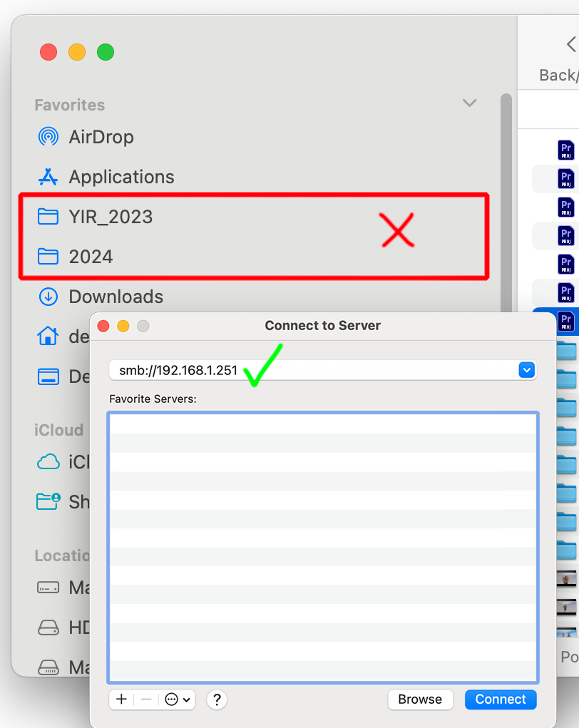The height and width of the screenshot is (728, 579).
Task: Click the Shared folder icon in sidebar
Action: [48, 501]
